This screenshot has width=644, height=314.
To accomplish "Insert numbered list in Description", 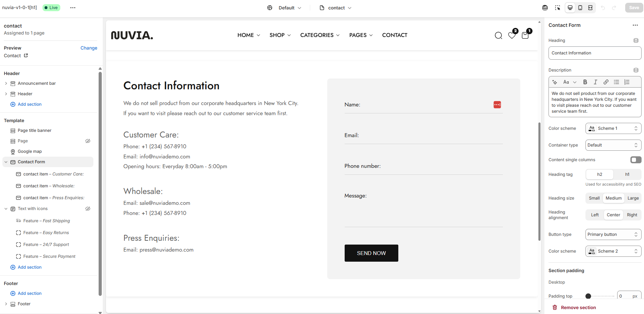I will [627, 82].
